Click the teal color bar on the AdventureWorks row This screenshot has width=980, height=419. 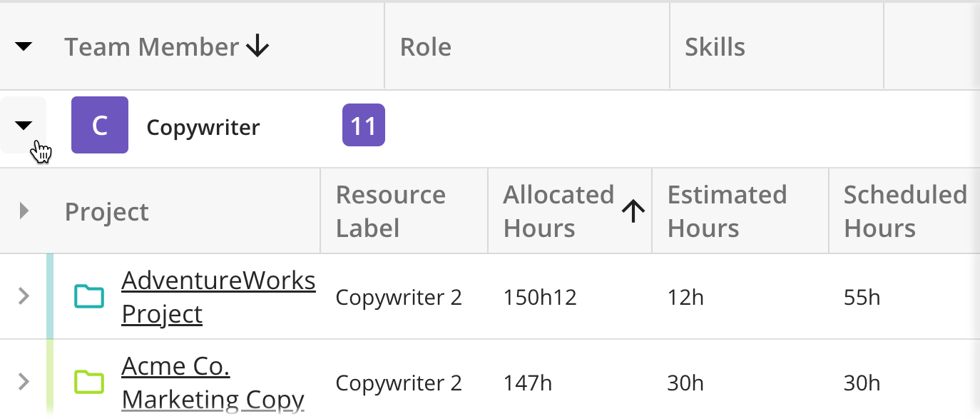(x=49, y=296)
